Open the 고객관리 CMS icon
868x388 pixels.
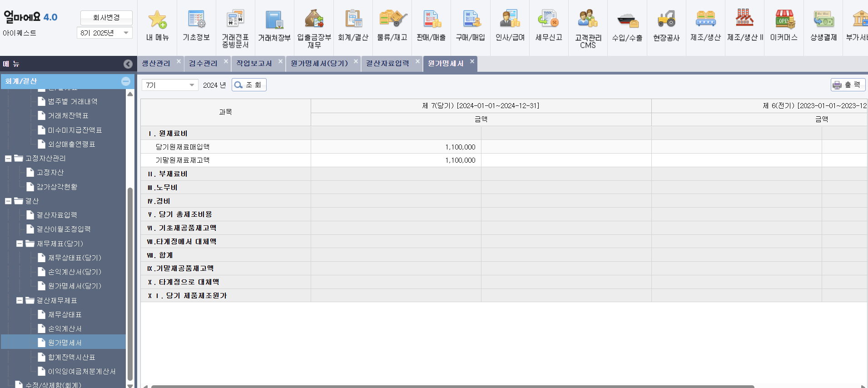(588, 20)
